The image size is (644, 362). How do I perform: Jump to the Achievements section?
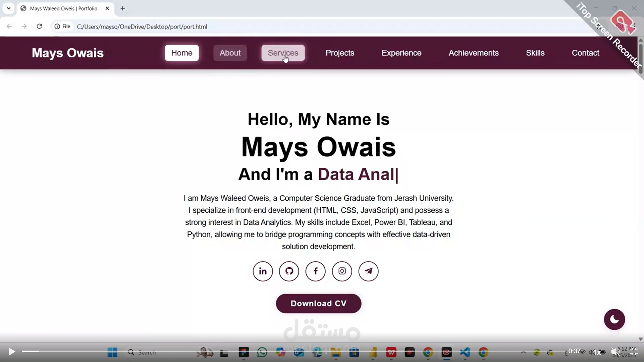pos(474,53)
